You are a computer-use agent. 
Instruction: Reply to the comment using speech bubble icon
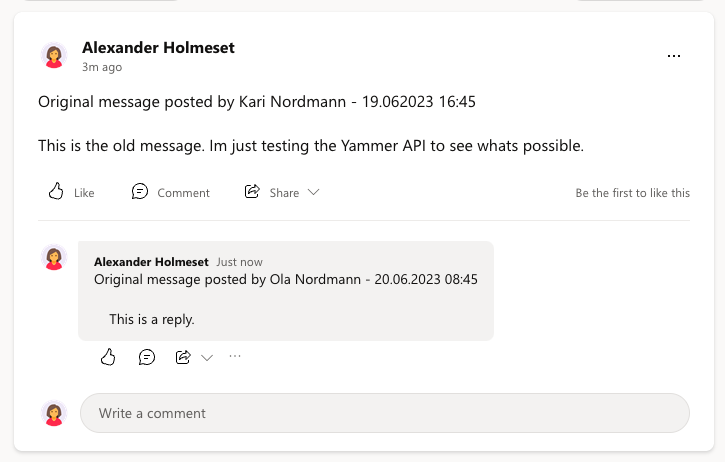[x=147, y=357]
